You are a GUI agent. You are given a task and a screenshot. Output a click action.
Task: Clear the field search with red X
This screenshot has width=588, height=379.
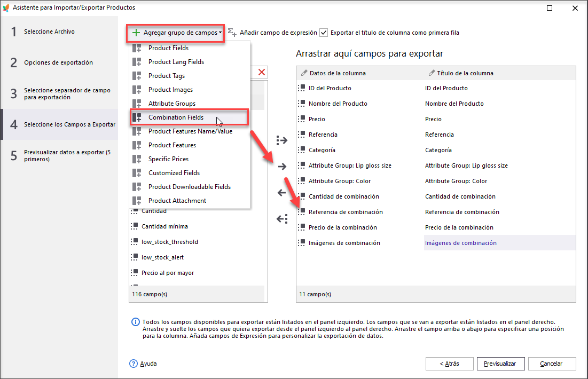262,72
